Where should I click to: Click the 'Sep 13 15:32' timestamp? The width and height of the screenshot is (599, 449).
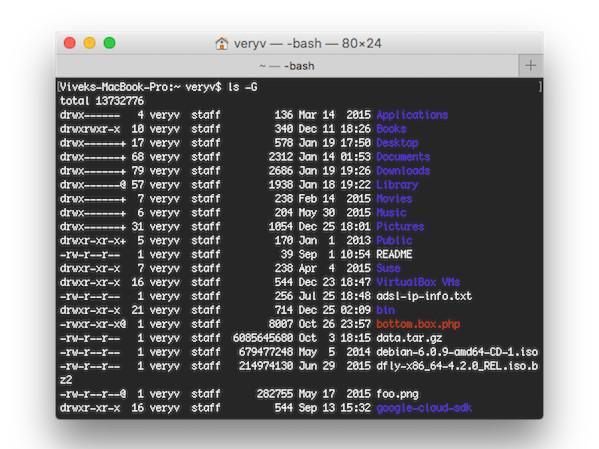point(334,408)
